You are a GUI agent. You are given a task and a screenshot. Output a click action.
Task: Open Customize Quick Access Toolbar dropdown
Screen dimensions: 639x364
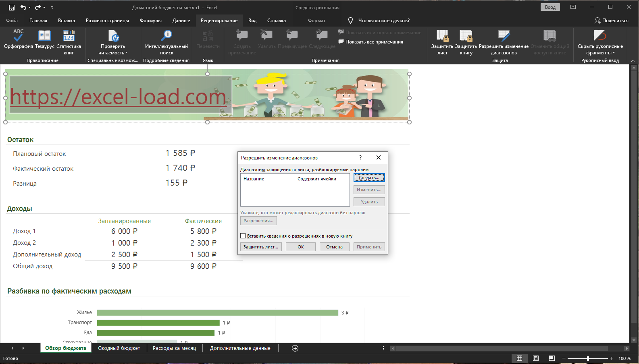point(52,7)
